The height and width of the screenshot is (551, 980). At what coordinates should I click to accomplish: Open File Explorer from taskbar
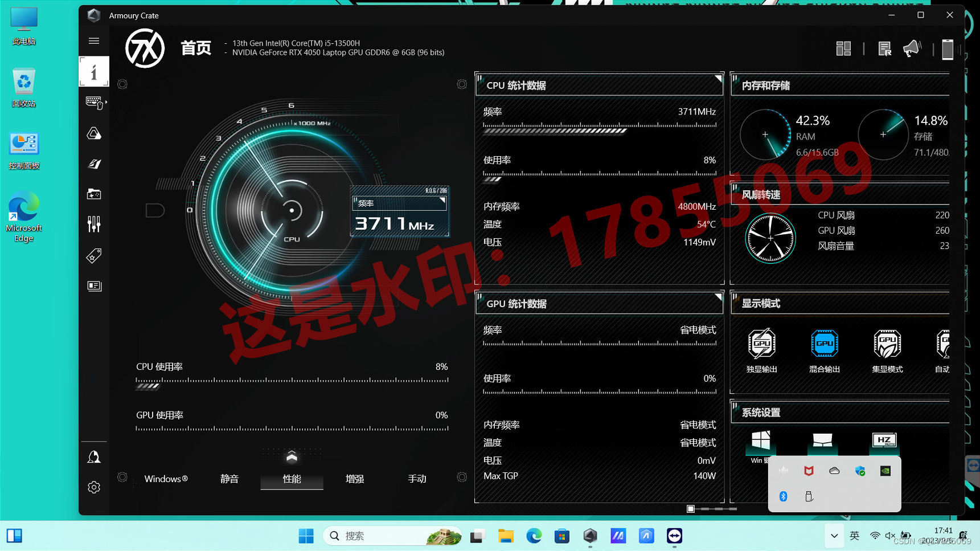505,536
